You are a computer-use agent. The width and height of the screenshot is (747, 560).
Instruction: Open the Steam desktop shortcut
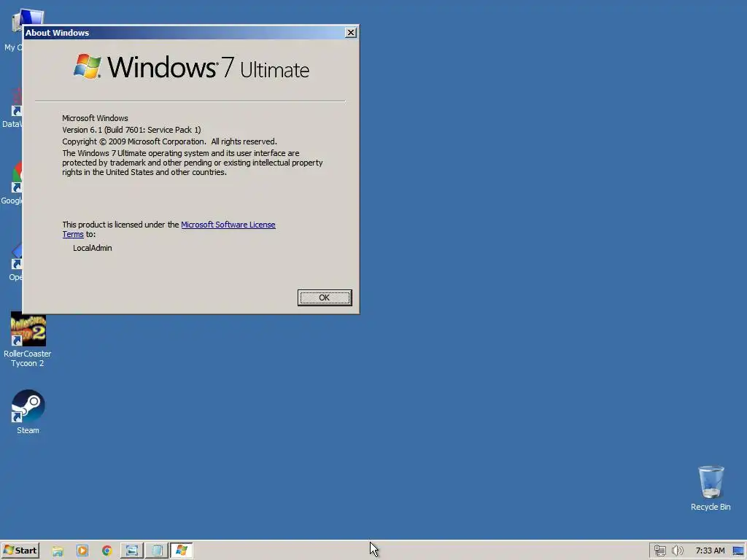coord(28,412)
